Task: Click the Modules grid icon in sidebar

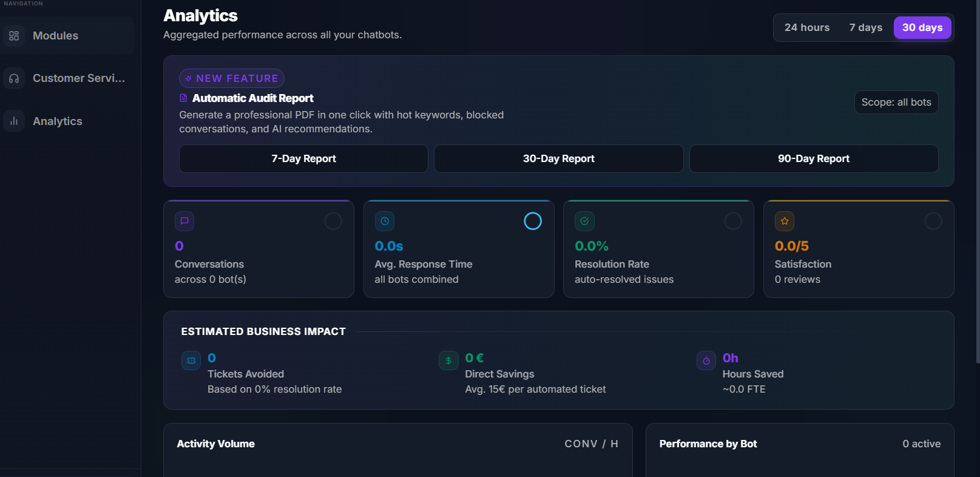Action: pos(14,36)
